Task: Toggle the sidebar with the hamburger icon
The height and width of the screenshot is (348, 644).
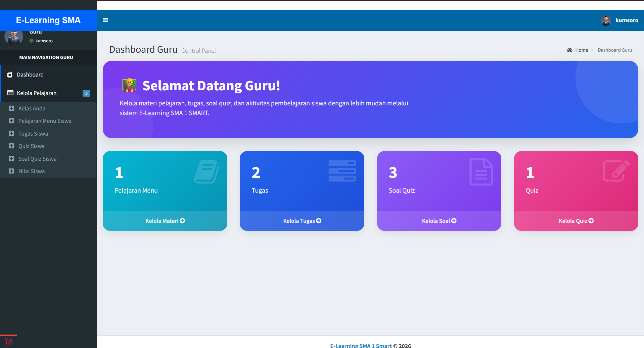Action: point(105,20)
